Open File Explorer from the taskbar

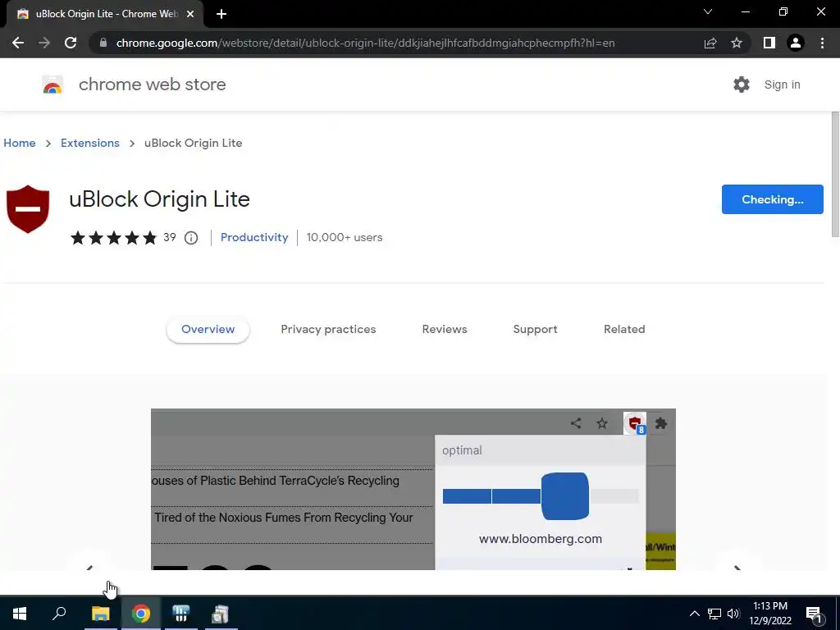pyautogui.click(x=100, y=614)
